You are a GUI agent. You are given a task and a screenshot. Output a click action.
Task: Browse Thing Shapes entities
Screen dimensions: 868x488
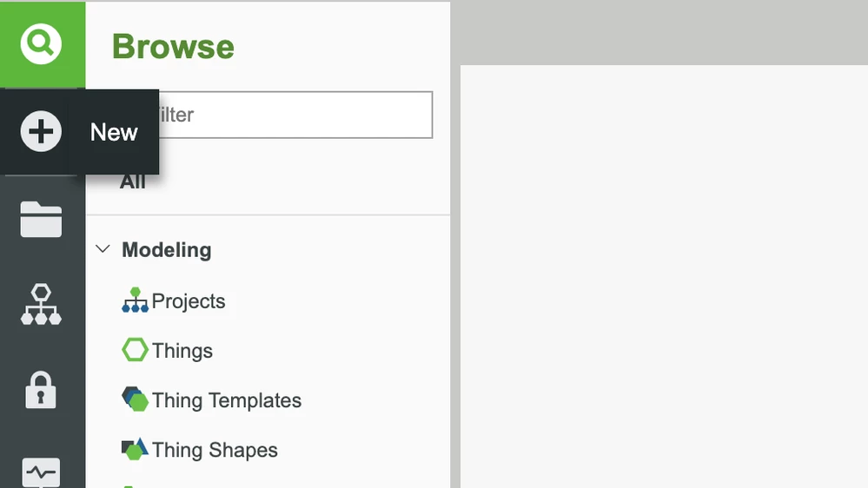click(x=215, y=450)
